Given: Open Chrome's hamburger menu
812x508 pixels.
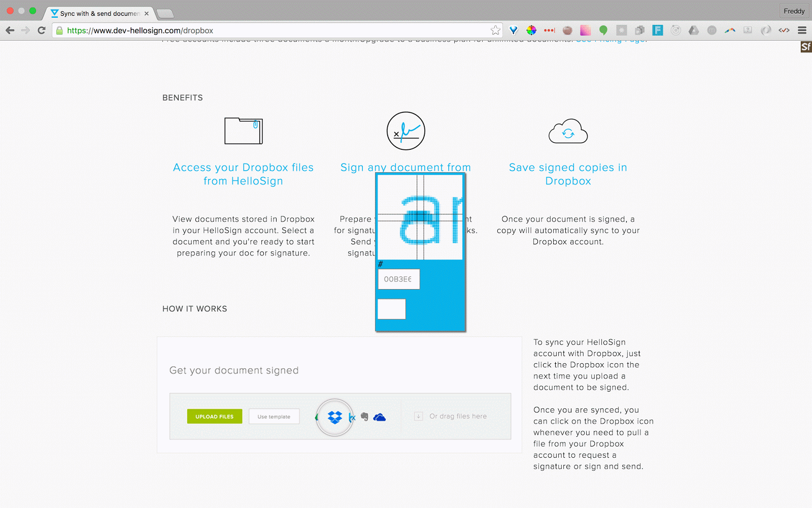Looking at the screenshot, I should 802,30.
